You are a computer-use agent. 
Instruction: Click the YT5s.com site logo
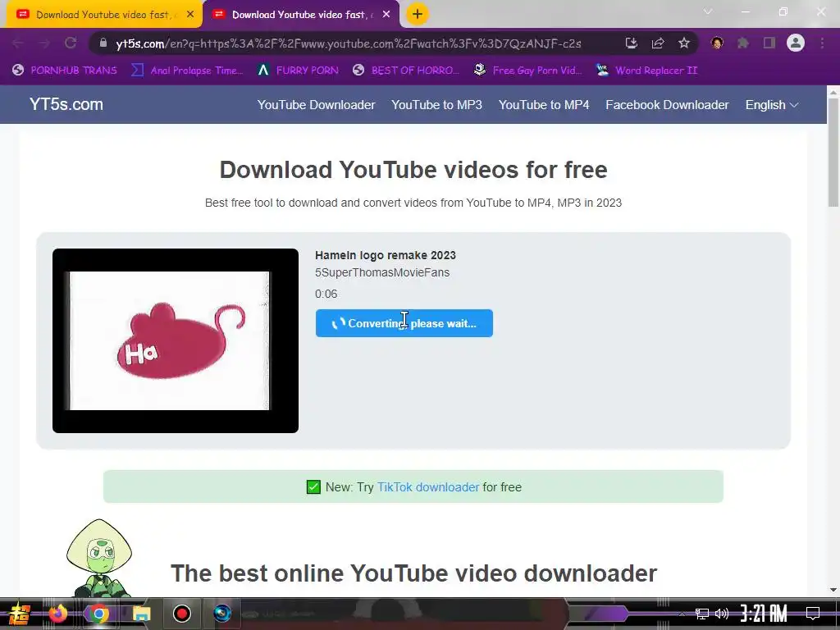tap(66, 104)
